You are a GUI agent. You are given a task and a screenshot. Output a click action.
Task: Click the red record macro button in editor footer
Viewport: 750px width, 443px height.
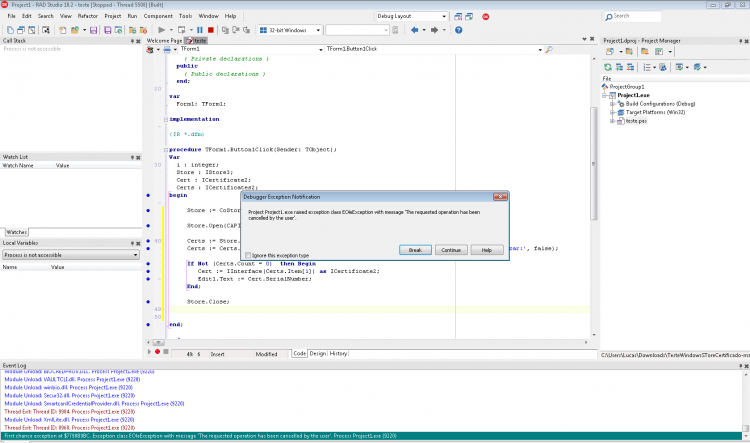click(x=157, y=352)
